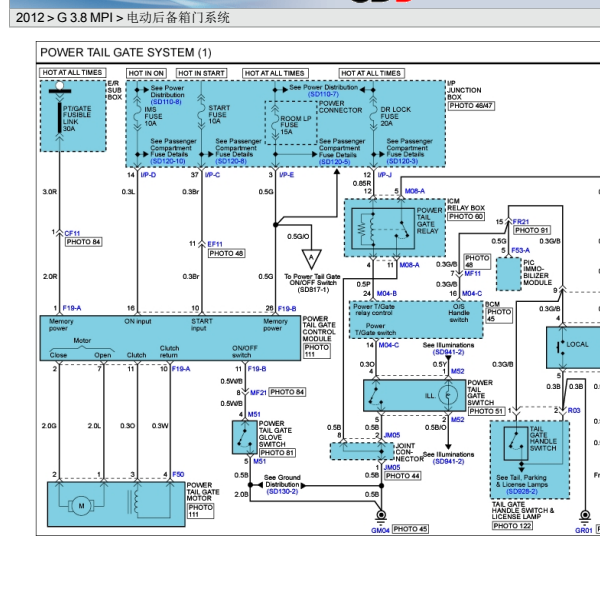Open PHOTO 60 for ICM relay box
This screenshot has width=600, height=605.
tap(466, 217)
